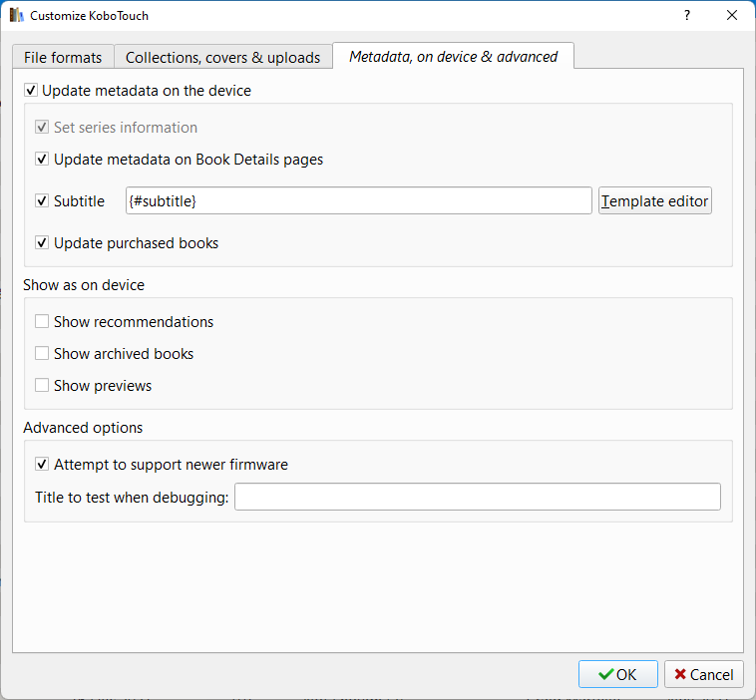
Task: Confirm settings with the OK button
Action: (x=617, y=675)
